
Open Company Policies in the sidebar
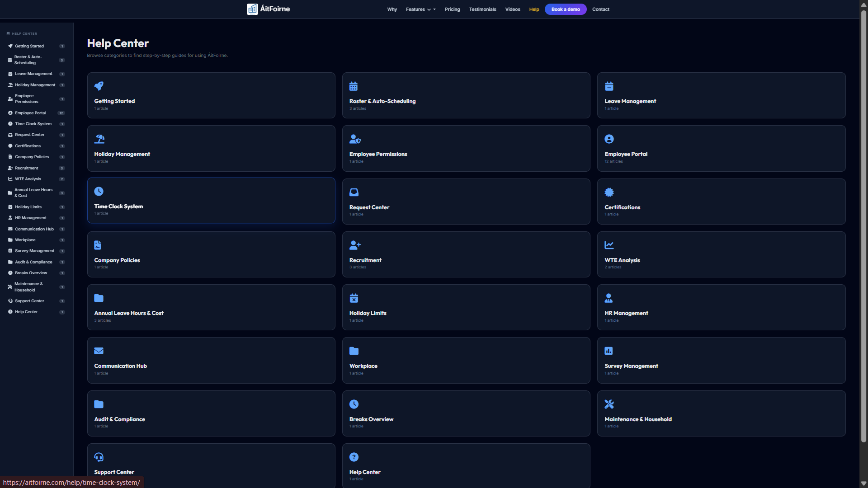tap(37, 157)
